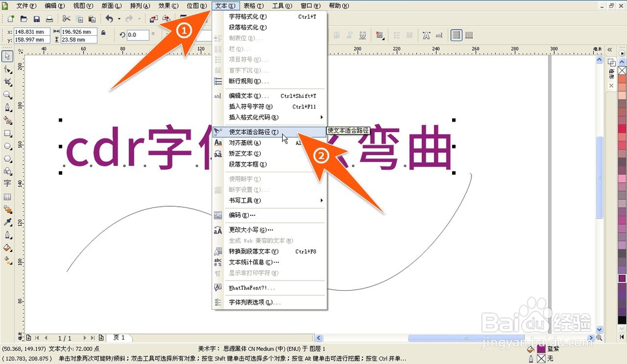Screen dimensions: 627x364
Task: Select the Rectangle tool
Action: 8,133
